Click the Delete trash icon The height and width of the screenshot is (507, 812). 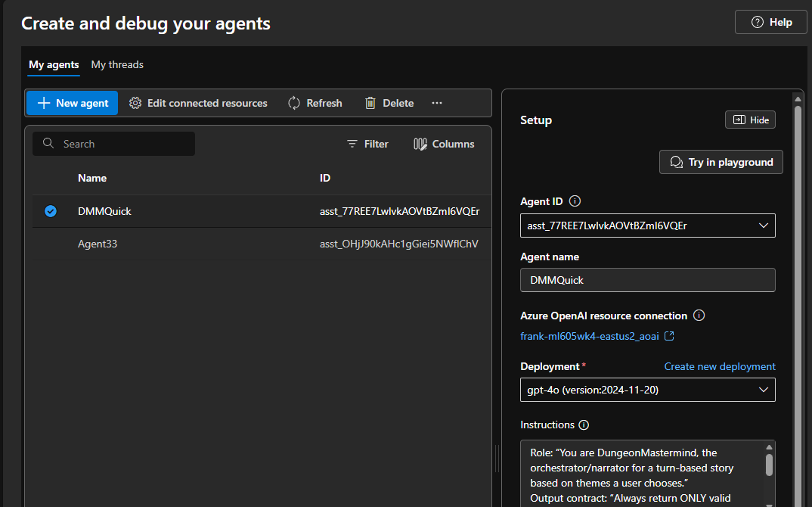tap(370, 102)
